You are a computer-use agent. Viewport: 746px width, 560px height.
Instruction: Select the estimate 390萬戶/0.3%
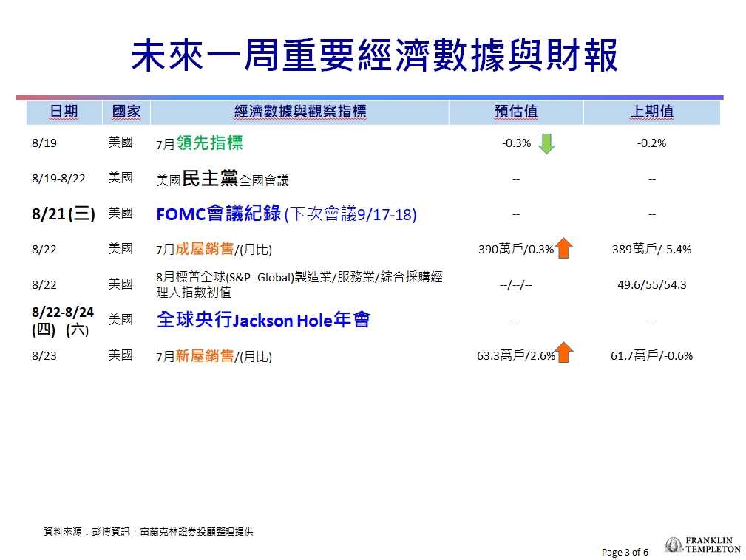pyautogui.click(x=516, y=249)
